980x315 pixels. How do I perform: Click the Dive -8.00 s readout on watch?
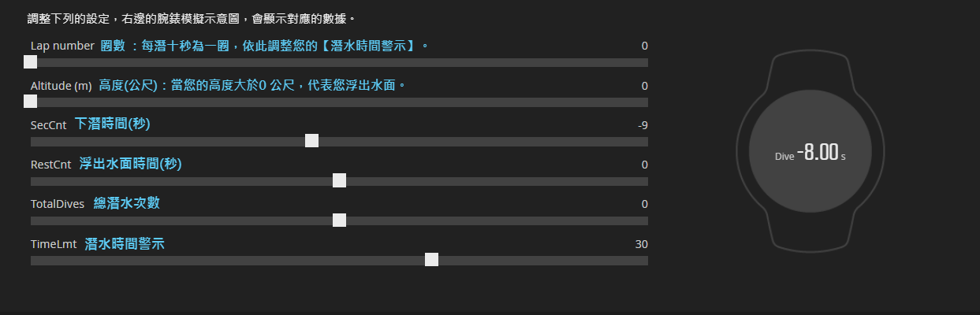[810, 154]
